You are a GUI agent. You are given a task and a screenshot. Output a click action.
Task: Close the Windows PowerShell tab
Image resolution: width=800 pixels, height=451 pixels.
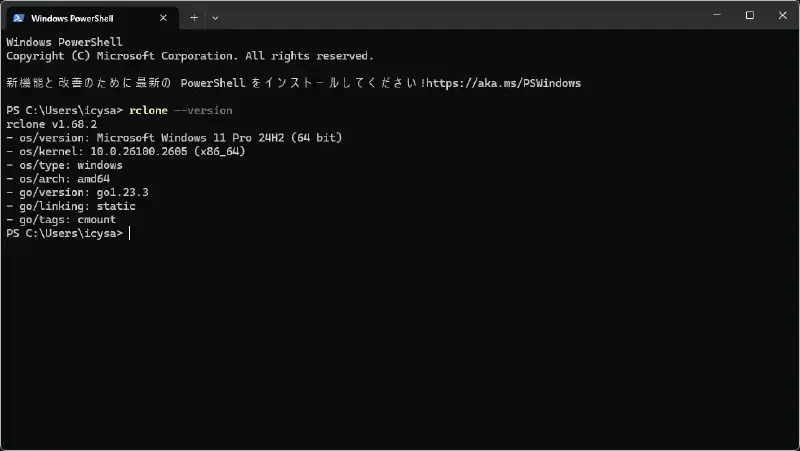tap(163, 18)
